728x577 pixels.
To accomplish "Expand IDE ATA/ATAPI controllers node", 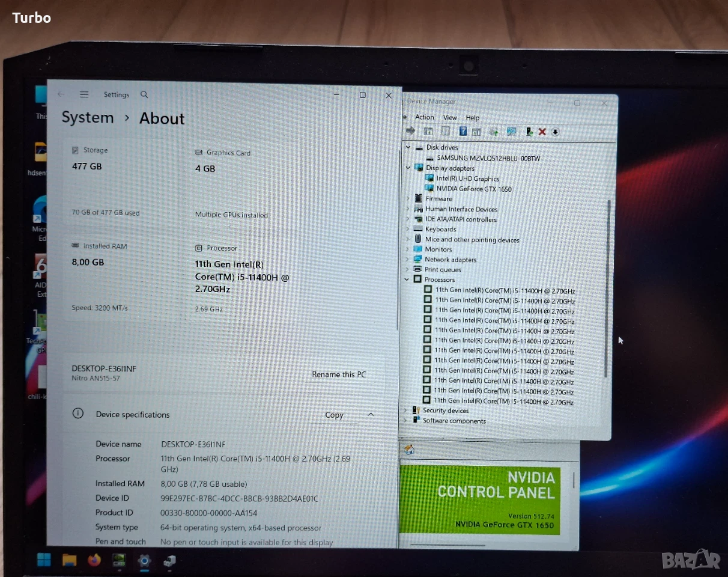I will pyautogui.click(x=408, y=219).
